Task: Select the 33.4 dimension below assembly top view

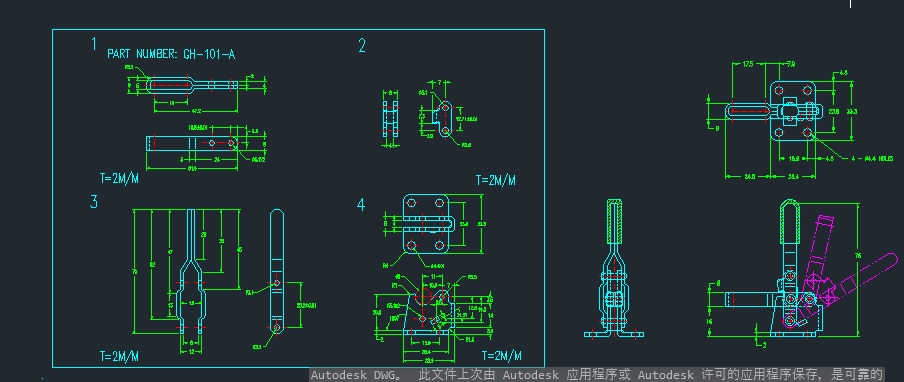Action: click(794, 177)
